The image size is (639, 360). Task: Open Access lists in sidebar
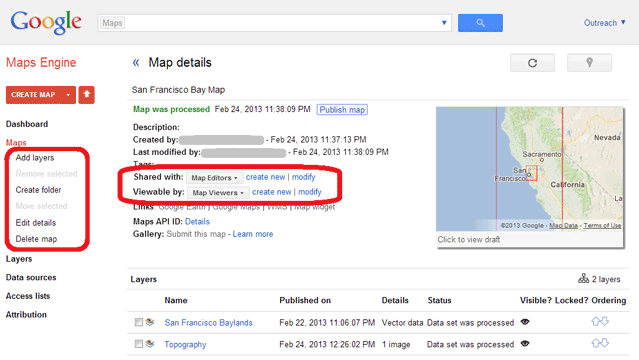(x=28, y=296)
